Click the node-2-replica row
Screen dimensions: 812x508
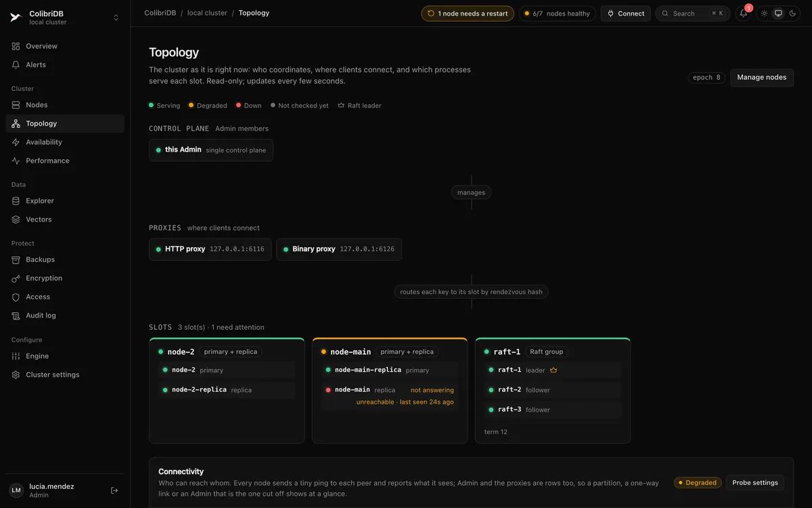click(227, 390)
